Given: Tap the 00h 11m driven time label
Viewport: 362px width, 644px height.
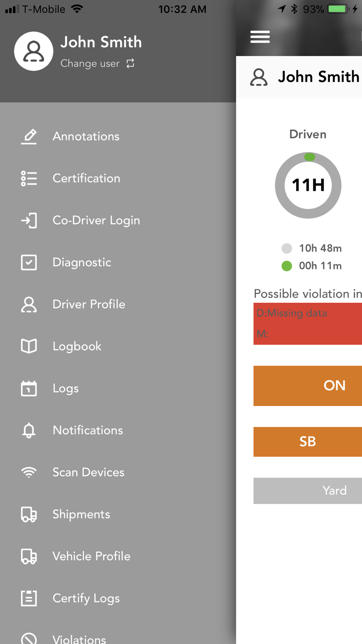Looking at the screenshot, I should (x=320, y=266).
